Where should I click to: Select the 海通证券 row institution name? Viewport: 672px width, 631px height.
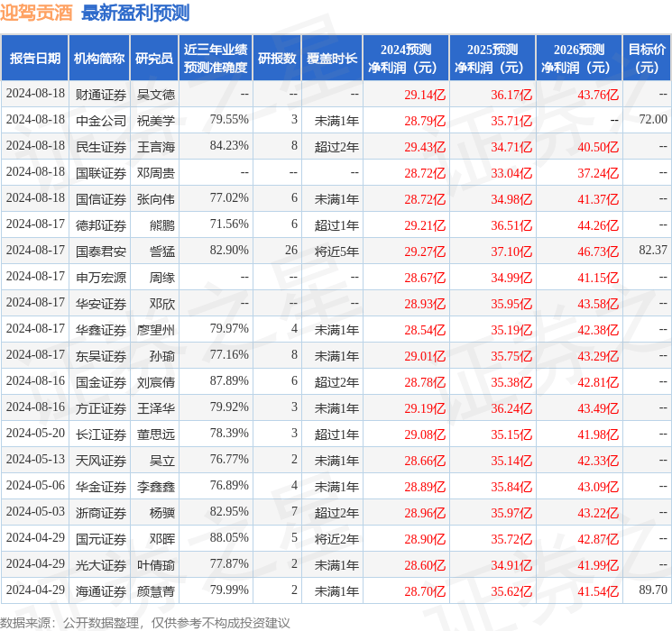click(100, 591)
